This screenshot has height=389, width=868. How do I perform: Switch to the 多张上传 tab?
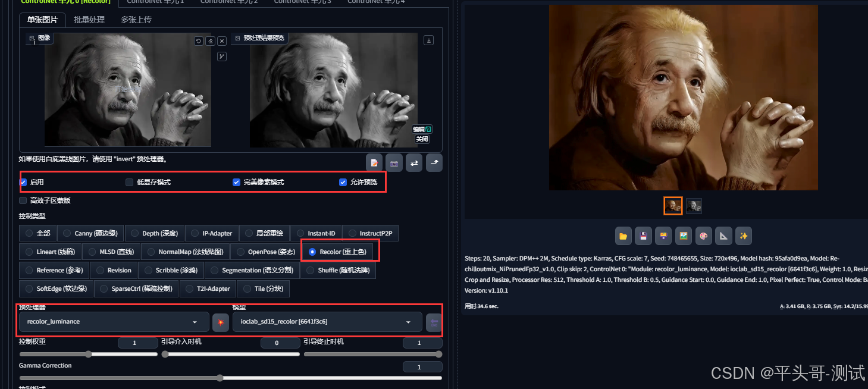[x=136, y=20]
